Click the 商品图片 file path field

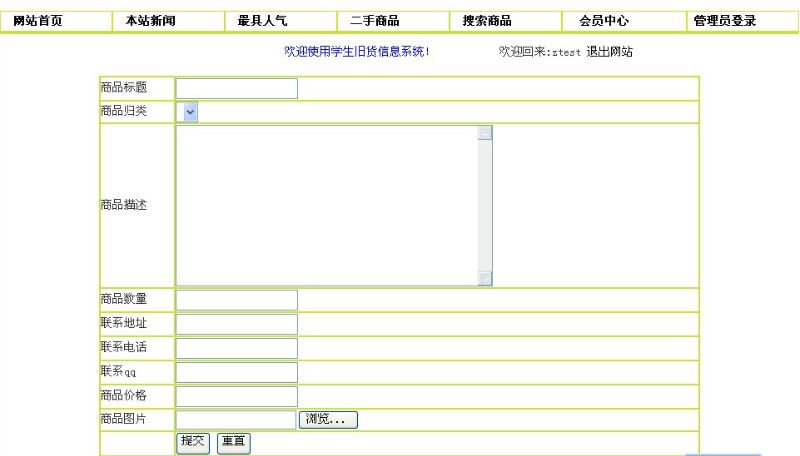(236, 420)
